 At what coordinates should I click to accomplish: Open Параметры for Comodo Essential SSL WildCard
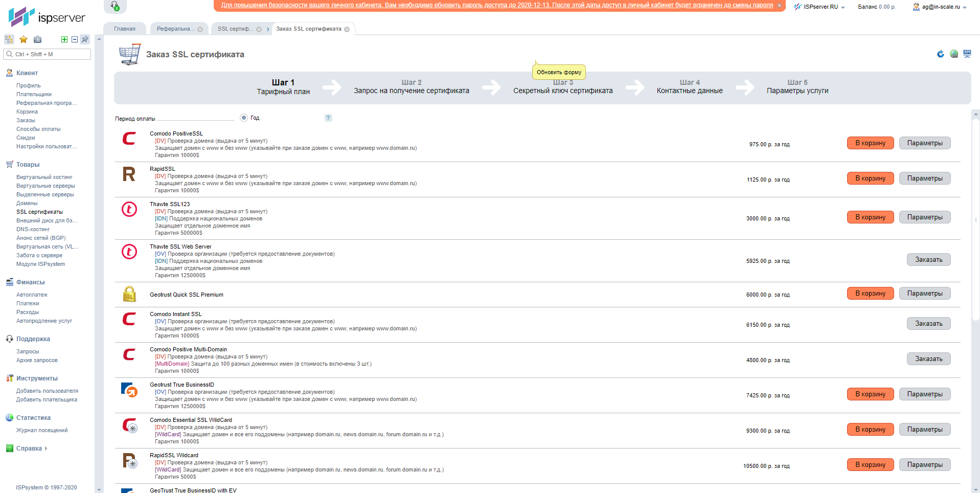(x=925, y=429)
